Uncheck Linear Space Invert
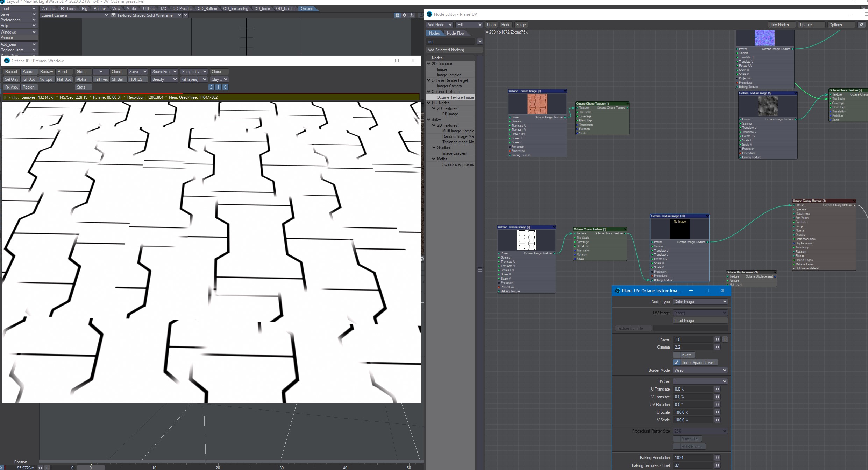Image resolution: width=868 pixels, height=470 pixels. [676, 363]
